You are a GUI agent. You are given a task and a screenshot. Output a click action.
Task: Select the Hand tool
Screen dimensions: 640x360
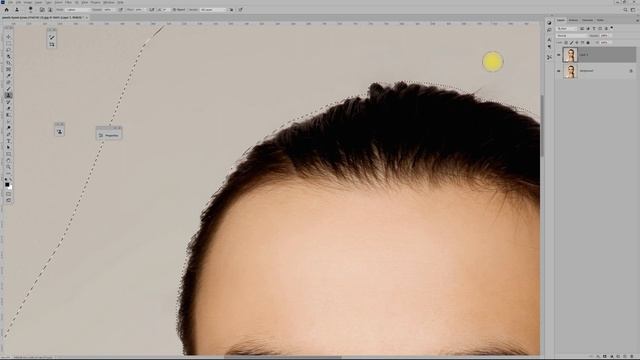[9, 160]
